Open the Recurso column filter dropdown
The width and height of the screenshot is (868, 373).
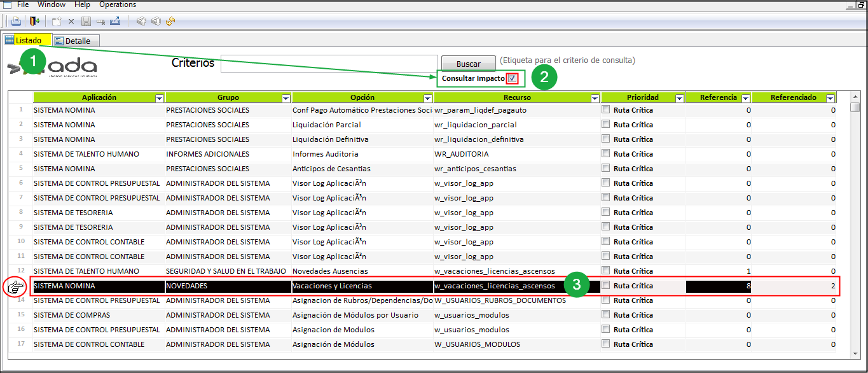pyautogui.click(x=595, y=98)
